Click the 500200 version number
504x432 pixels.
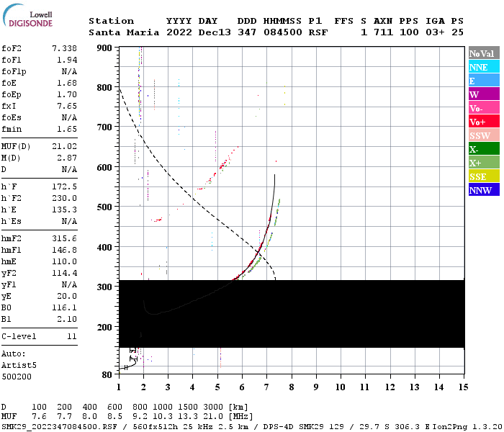17,377
